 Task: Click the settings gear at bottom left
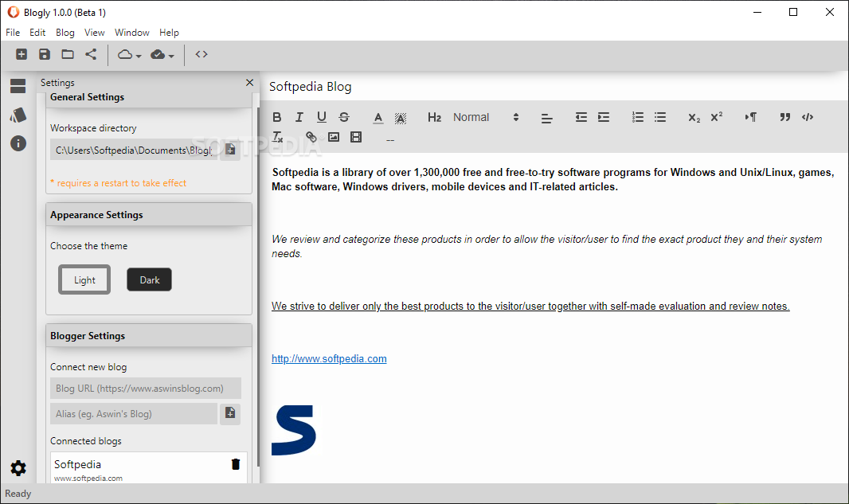pos(18,468)
